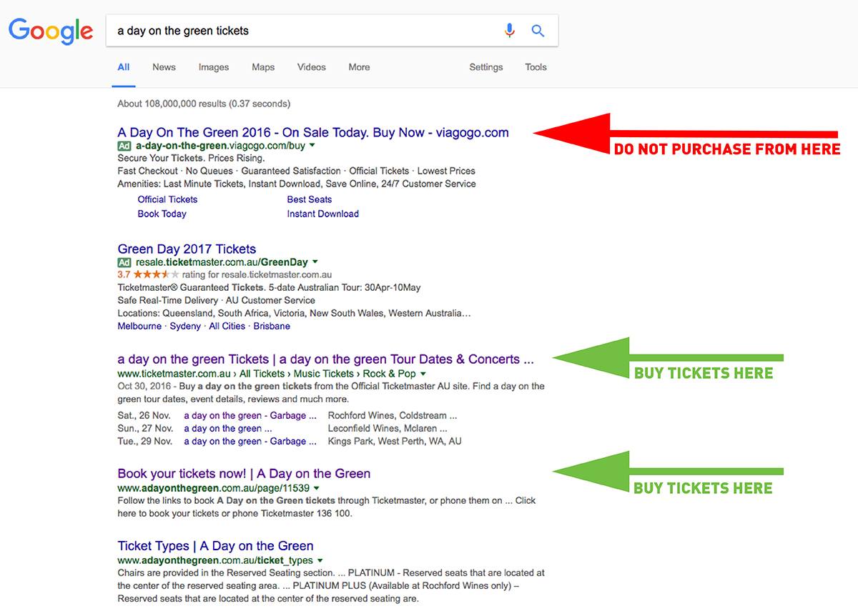Click the Google logo
This screenshot has width=858, height=616.
pos(51,31)
